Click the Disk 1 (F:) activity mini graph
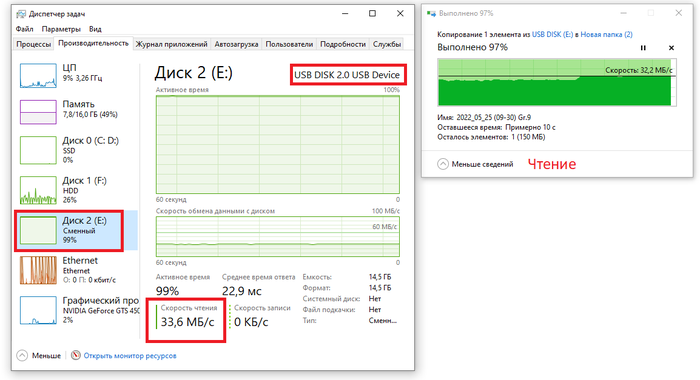The image size is (700, 380). click(38, 190)
